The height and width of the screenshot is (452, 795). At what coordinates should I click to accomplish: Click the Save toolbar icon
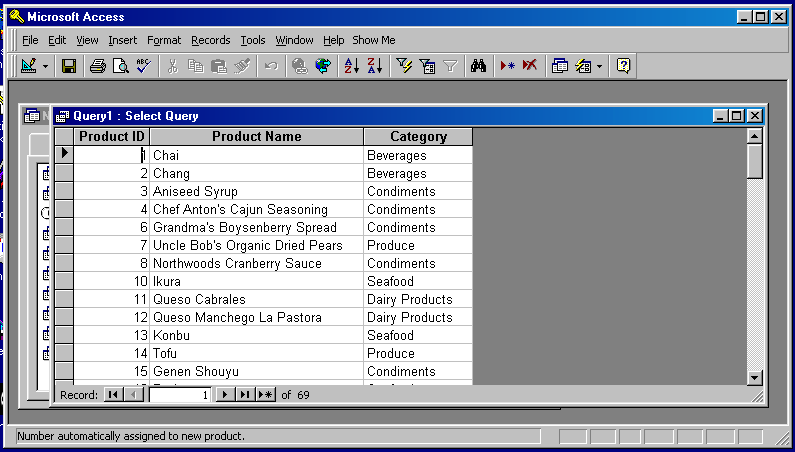click(69, 66)
